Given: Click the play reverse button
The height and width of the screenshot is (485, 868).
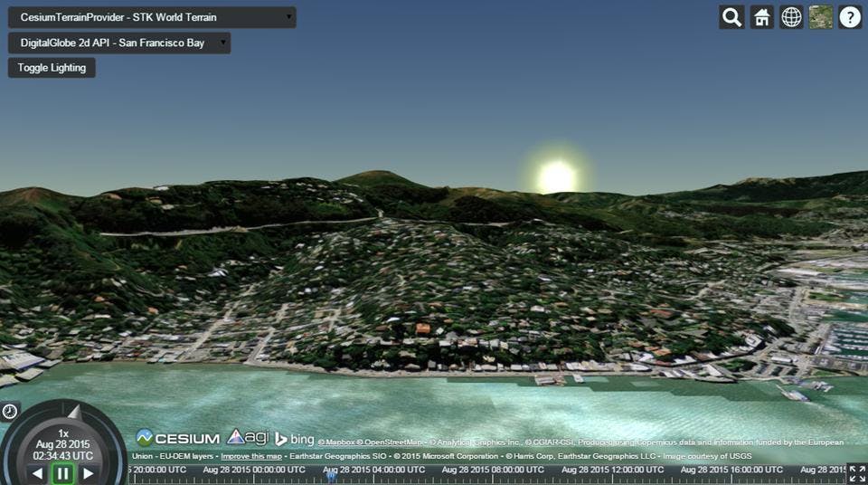Looking at the screenshot, I should 37,474.
